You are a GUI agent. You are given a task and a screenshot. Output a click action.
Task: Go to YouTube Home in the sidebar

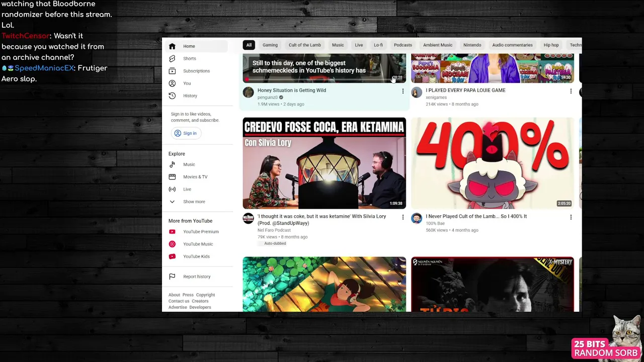point(196,46)
